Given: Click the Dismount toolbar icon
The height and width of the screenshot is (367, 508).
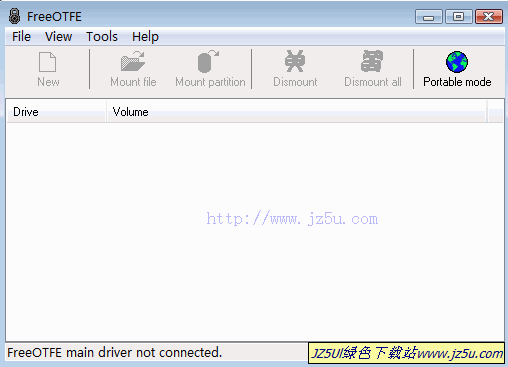Looking at the screenshot, I should click(x=295, y=61).
